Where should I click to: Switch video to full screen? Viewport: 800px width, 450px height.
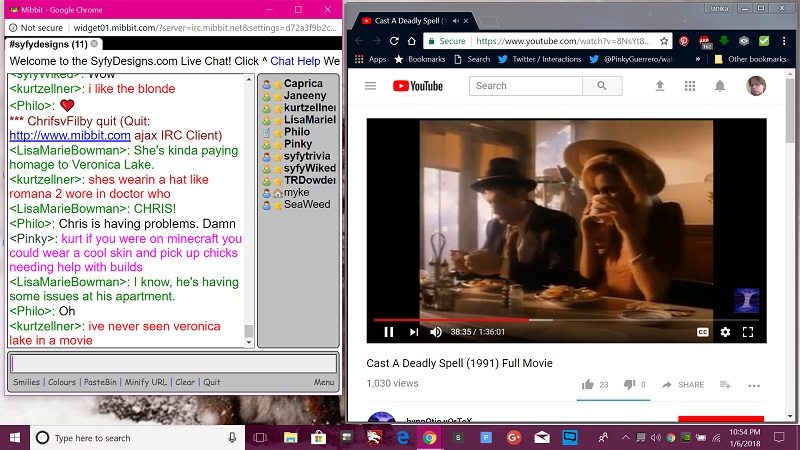pos(748,332)
